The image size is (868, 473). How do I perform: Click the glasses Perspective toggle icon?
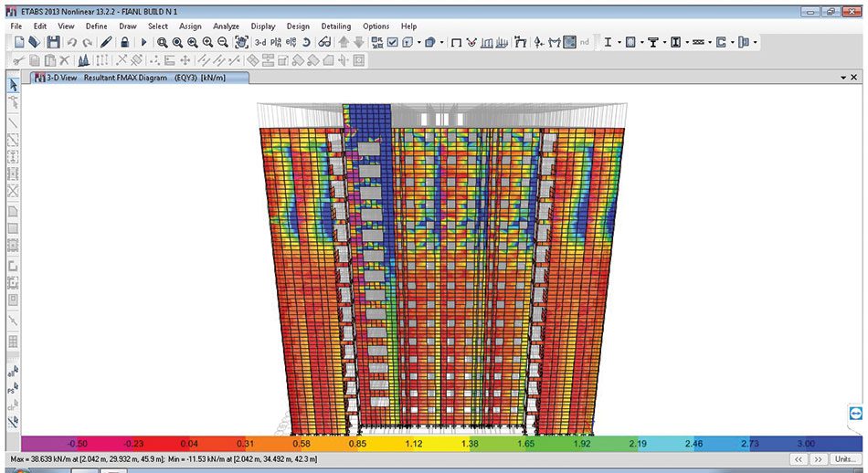coord(324,42)
